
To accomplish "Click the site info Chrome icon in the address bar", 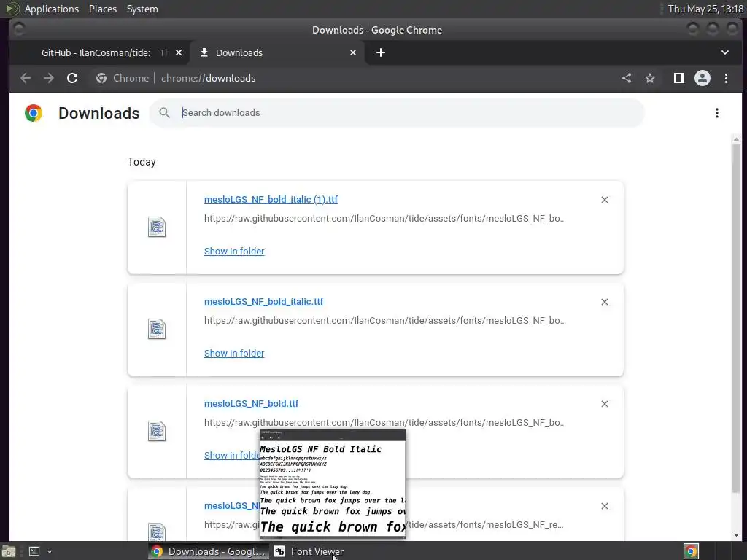I will (x=101, y=78).
